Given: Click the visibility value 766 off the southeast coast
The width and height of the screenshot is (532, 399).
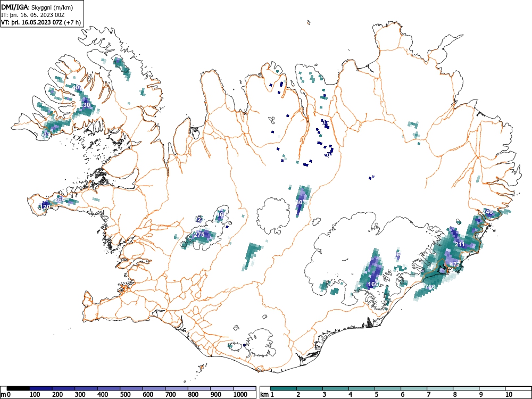Looking at the screenshot, I should point(430,287).
